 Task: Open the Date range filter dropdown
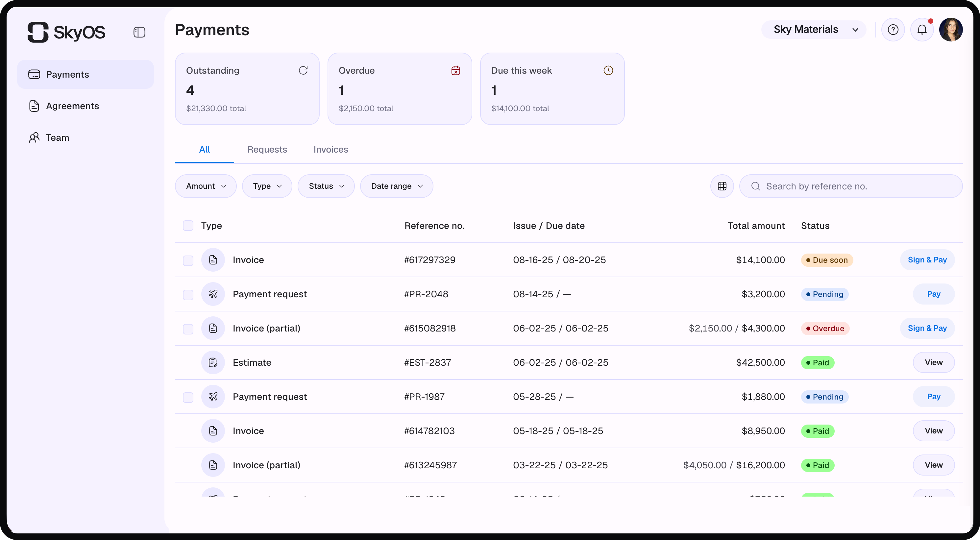(x=396, y=186)
